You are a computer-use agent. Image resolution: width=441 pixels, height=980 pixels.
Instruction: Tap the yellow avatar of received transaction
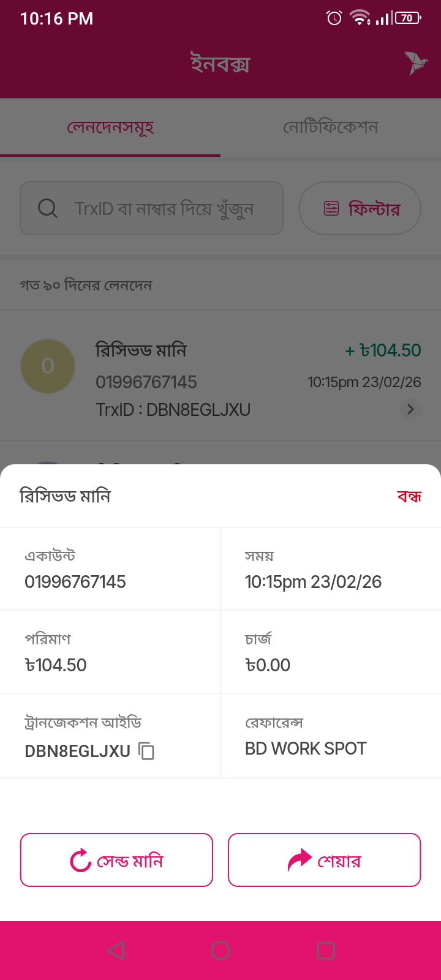tap(48, 366)
